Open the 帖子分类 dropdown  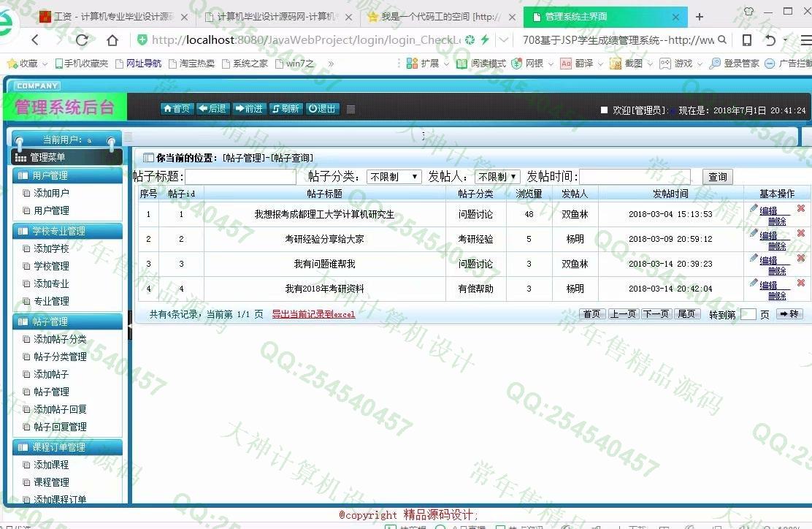pos(394,177)
